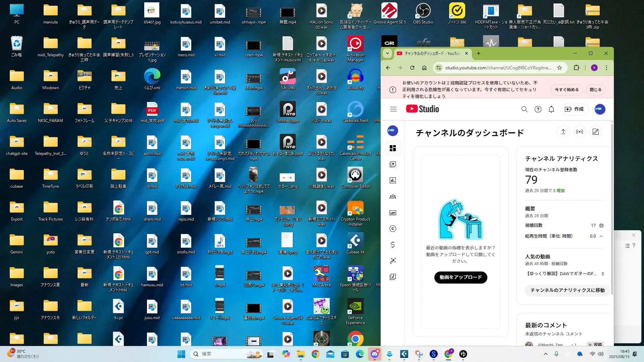Open the 作成 create dropdown

[x=575, y=109]
